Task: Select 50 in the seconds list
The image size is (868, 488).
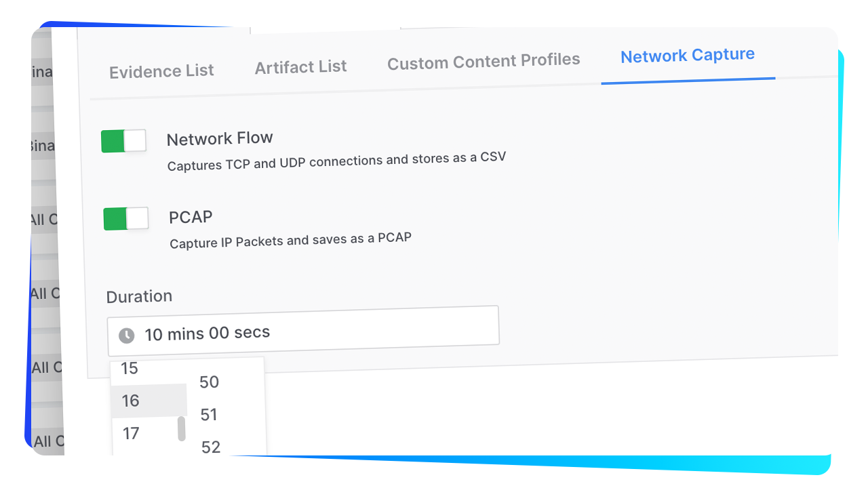Action: pos(209,382)
